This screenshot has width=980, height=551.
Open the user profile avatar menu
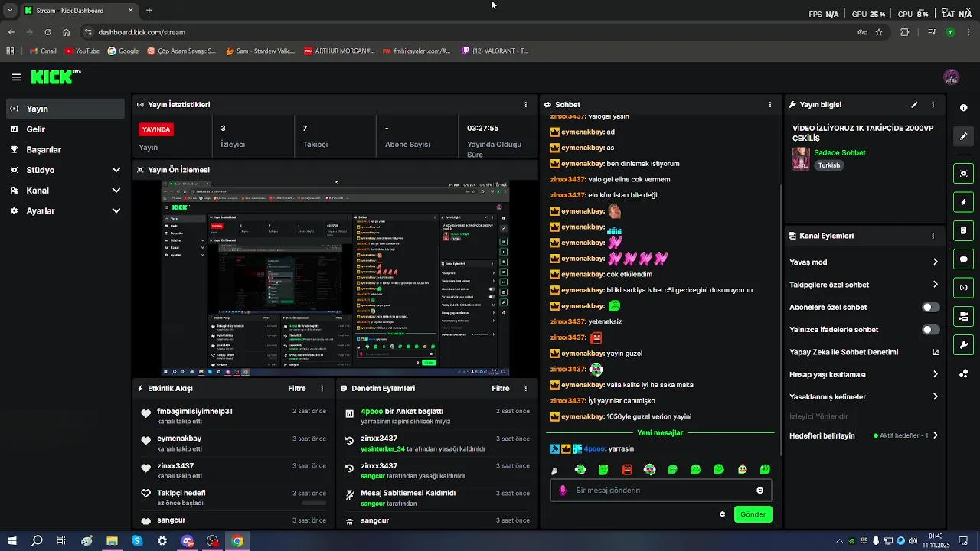pos(952,77)
